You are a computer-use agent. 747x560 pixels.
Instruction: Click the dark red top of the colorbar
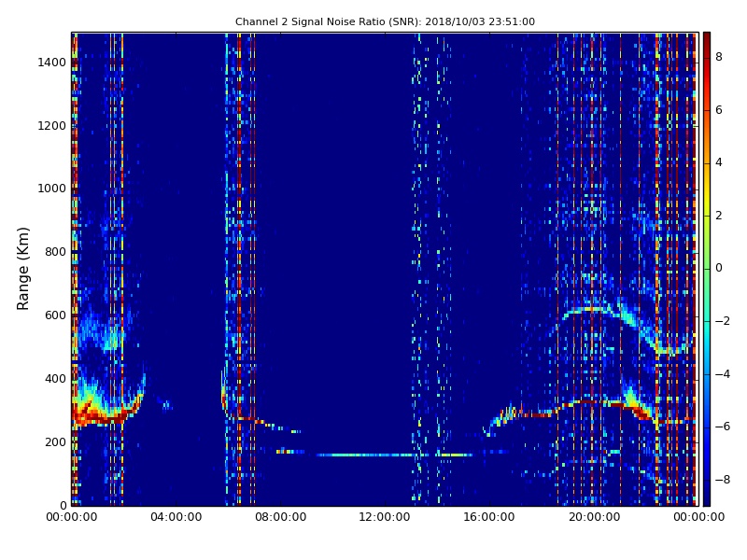(x=707, y=38)
